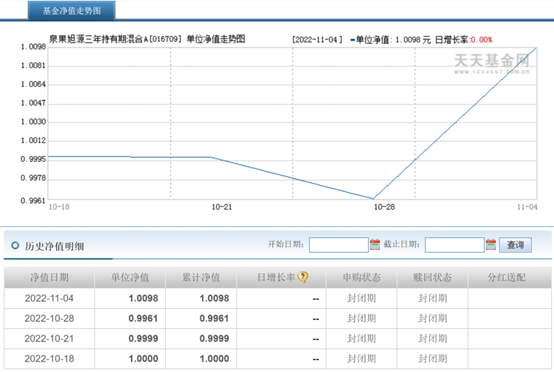The image size is (554, 372).
Task: Click the 累计净值 column header
Action: (x=201, y=278)
